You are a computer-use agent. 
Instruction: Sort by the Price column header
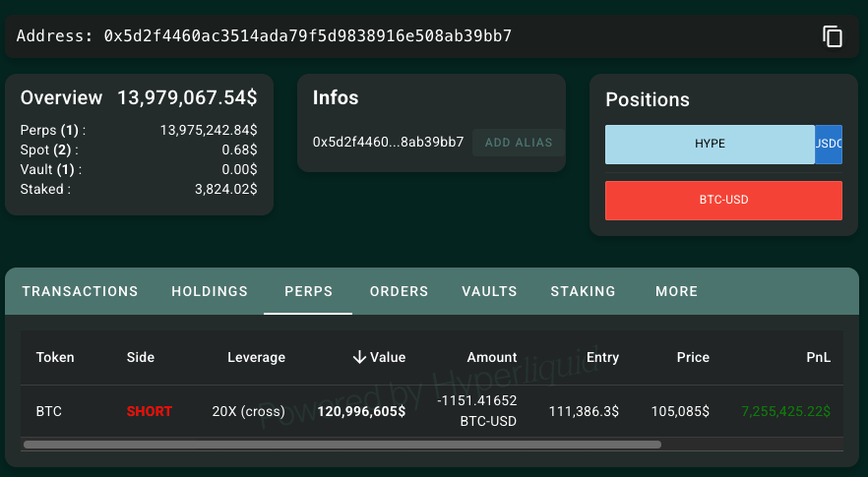693,357
